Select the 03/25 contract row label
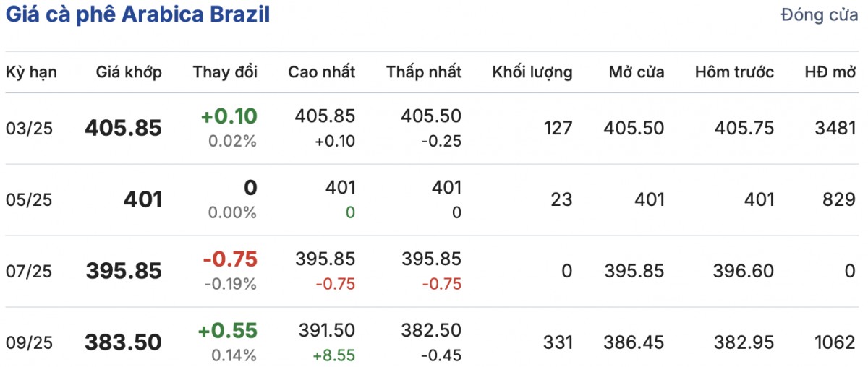 click(29, 129)
